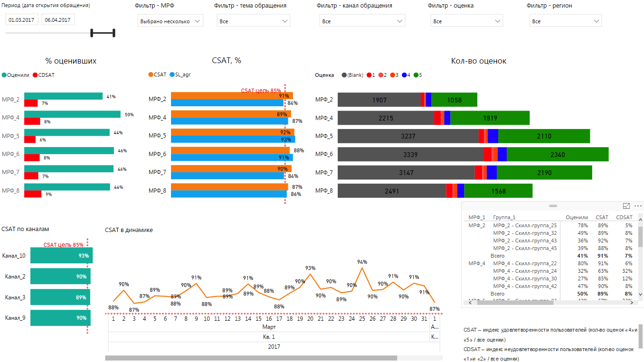Click the start date field 01.03.2017
This screenshot has width=644, height=362.
pos(22,20)
